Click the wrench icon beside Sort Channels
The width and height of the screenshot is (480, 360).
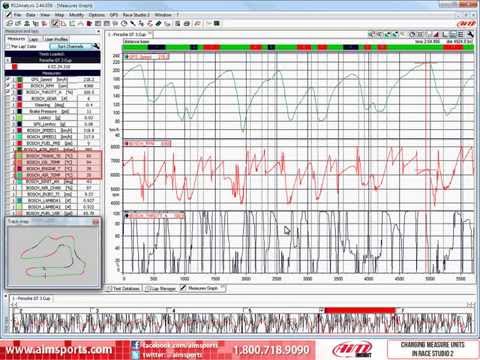pyautogui.click(x=96, y=46)
